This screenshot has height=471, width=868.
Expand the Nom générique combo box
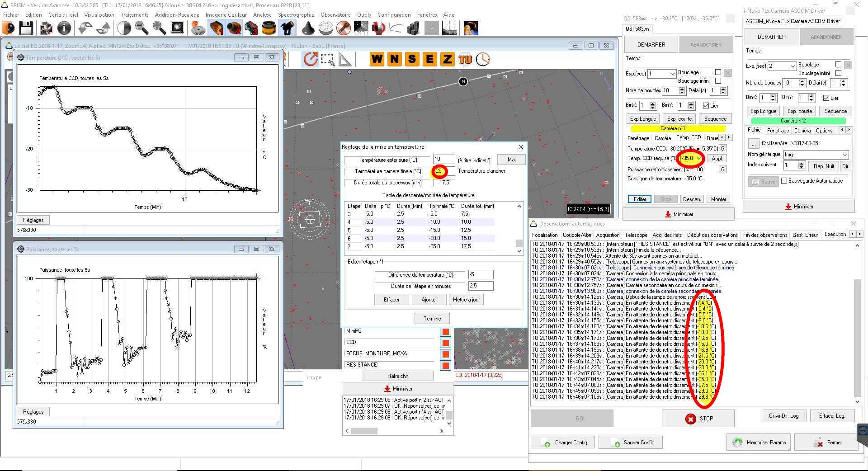click(844, 155)
